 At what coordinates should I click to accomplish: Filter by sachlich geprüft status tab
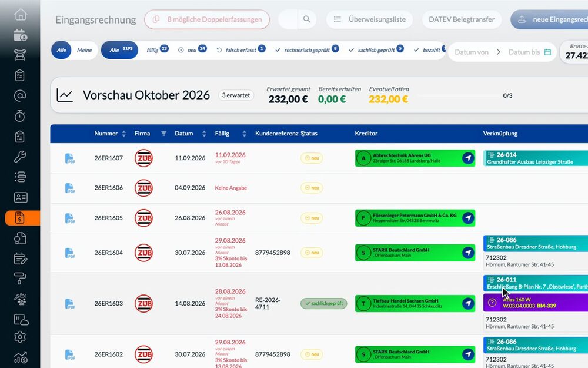point(376,49)
